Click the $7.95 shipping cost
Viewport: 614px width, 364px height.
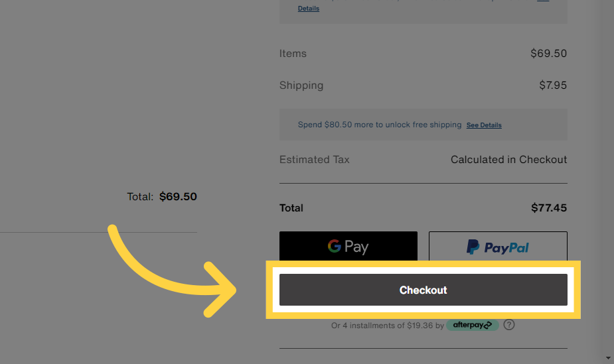[553, 86]
